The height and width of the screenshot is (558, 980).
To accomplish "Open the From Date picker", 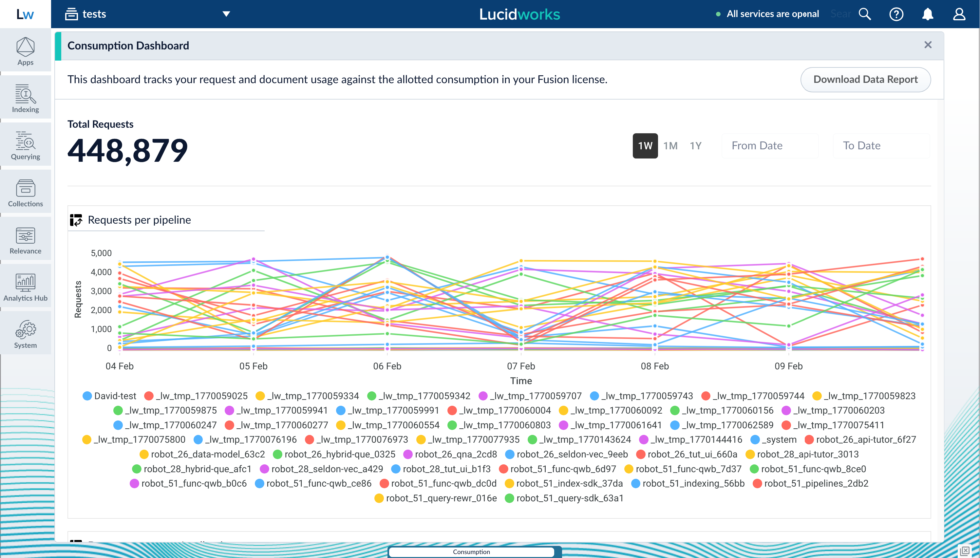I will 770,146.
